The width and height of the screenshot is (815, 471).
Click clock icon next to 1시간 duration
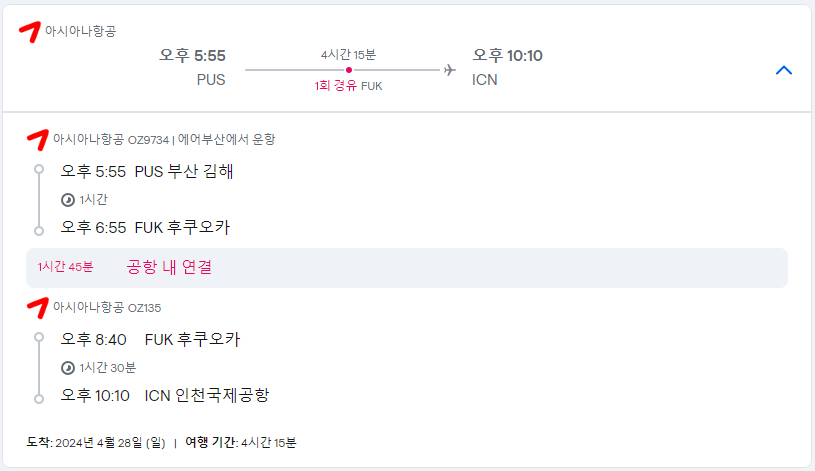coord(68,199)
